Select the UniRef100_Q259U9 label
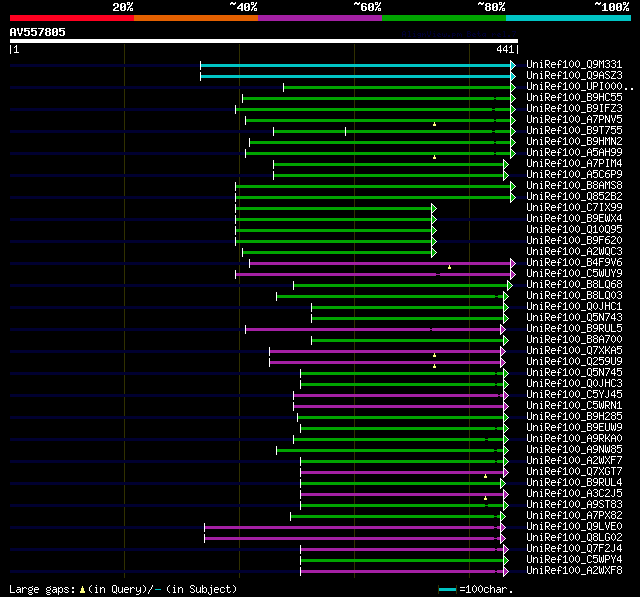This screenshot has width=640, height=597. 574,362
